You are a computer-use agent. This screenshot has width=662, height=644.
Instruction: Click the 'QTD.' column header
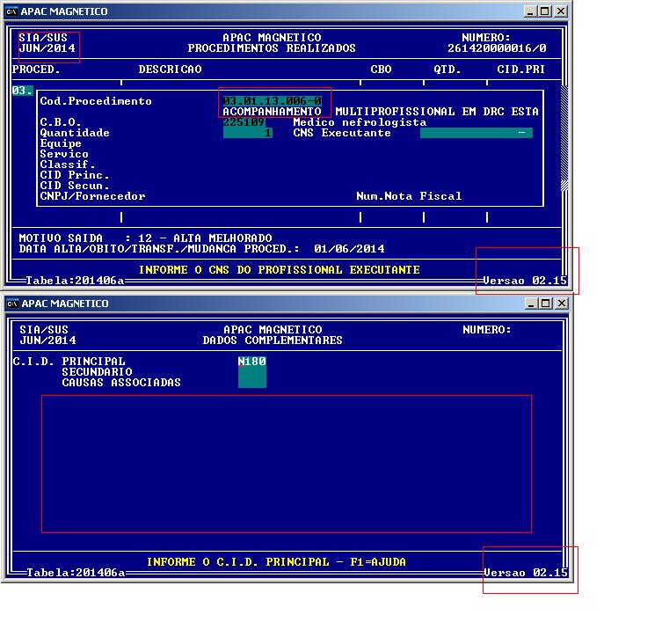click(447, 70)
